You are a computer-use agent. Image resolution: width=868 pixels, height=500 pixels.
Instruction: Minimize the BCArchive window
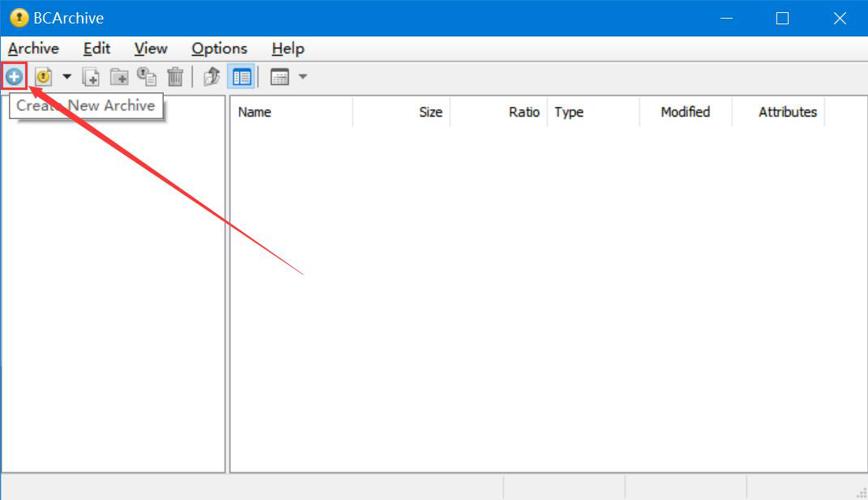[x=726, y=19]
